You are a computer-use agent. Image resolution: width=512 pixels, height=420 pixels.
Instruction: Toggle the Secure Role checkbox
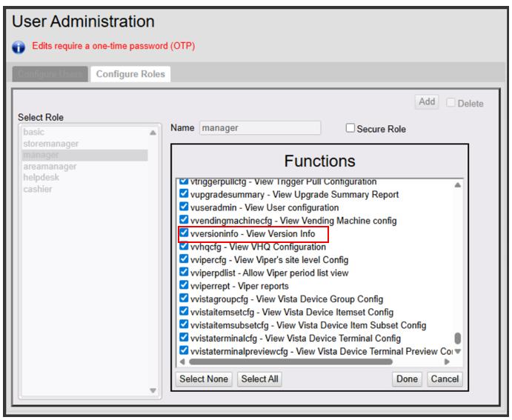[350, 127]
